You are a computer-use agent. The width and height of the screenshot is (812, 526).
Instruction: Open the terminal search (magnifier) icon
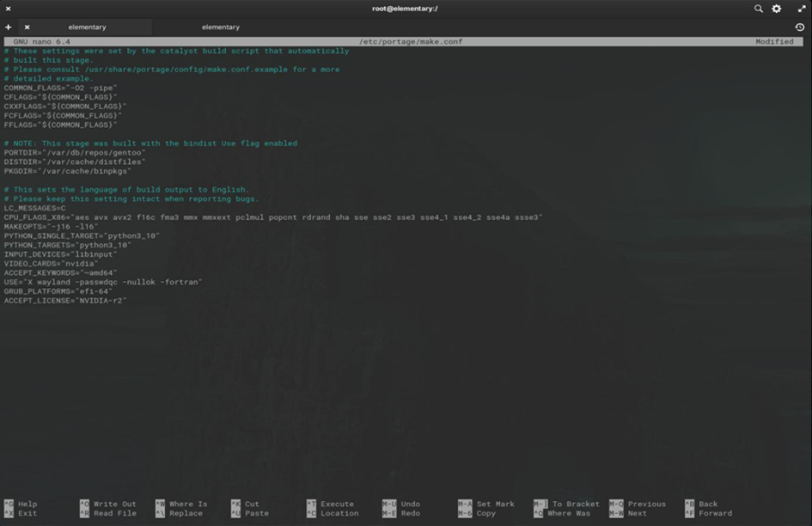pyautogui.click(x=759, y=9)
